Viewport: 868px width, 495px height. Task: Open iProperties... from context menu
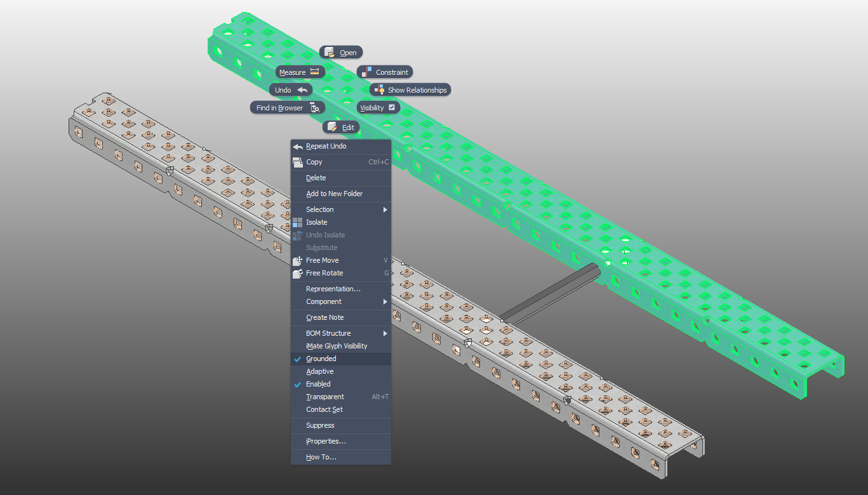click(341, 441)
